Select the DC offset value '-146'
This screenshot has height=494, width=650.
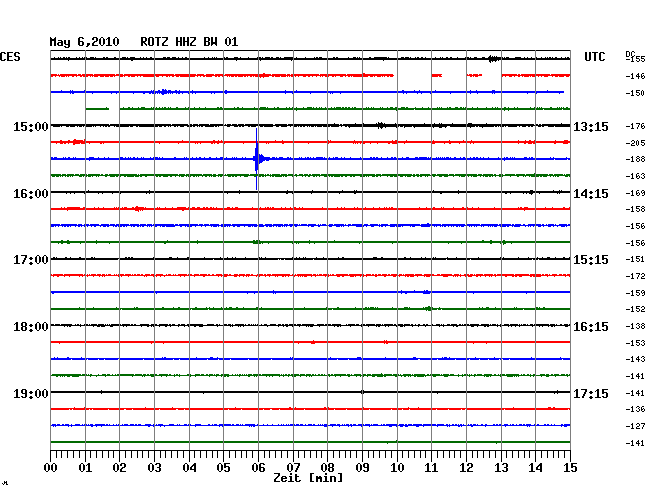(x=635, y=76)
